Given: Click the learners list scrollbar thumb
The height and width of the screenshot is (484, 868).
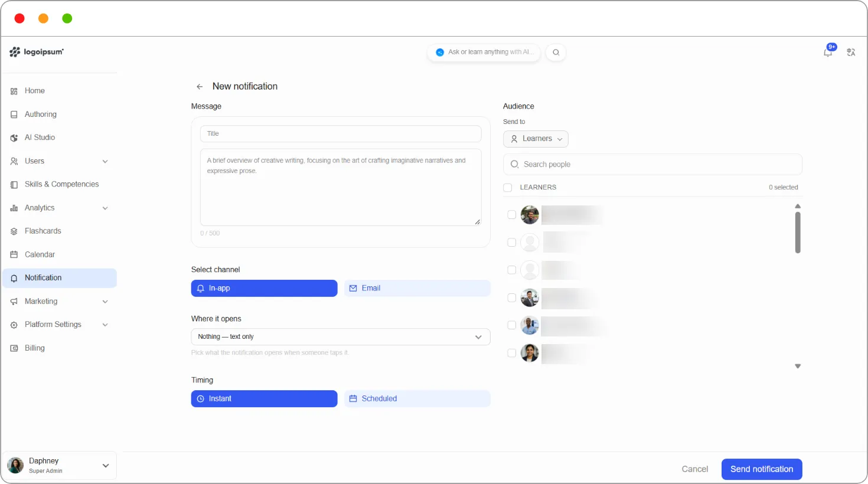Looking at the screenshot, I should point(798,233).
